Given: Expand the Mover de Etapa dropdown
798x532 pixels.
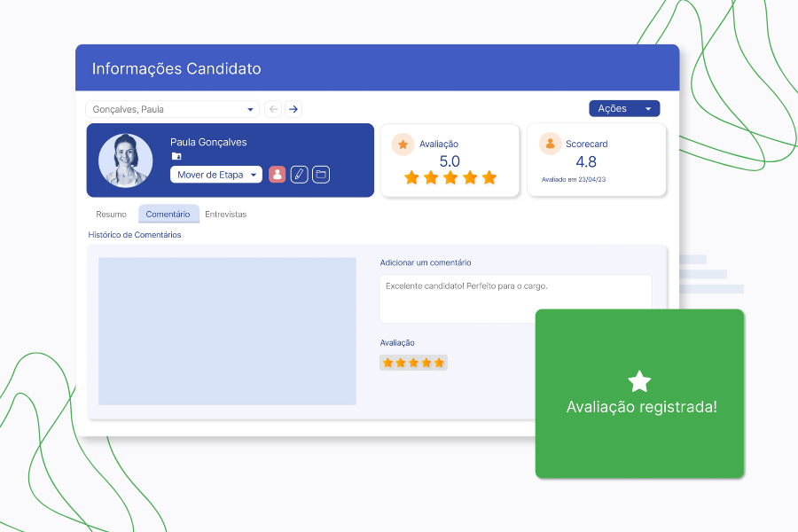Looking at the screenshot, I should pos(216,175).
